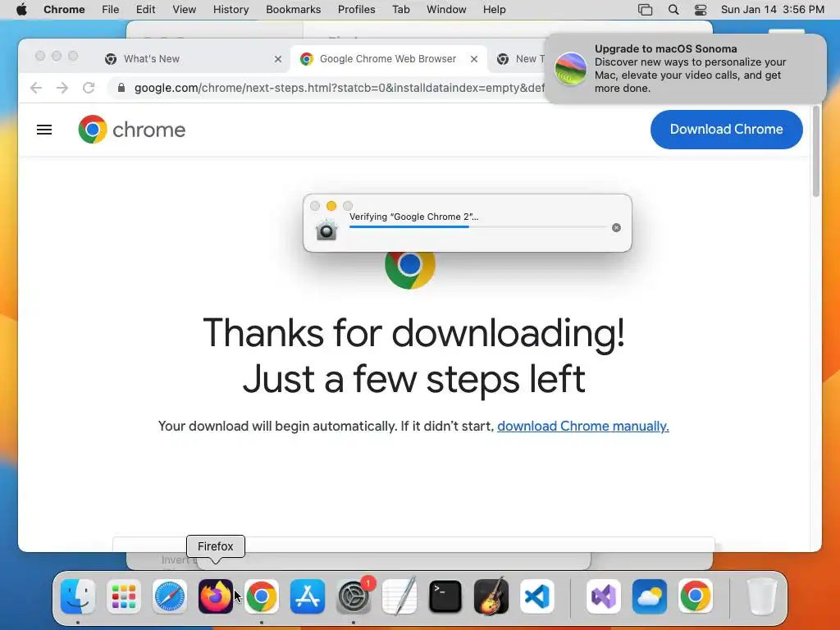Open the Trash in the Dock
The height and width of the screenshot is (630, 840).
pos(761,596)
